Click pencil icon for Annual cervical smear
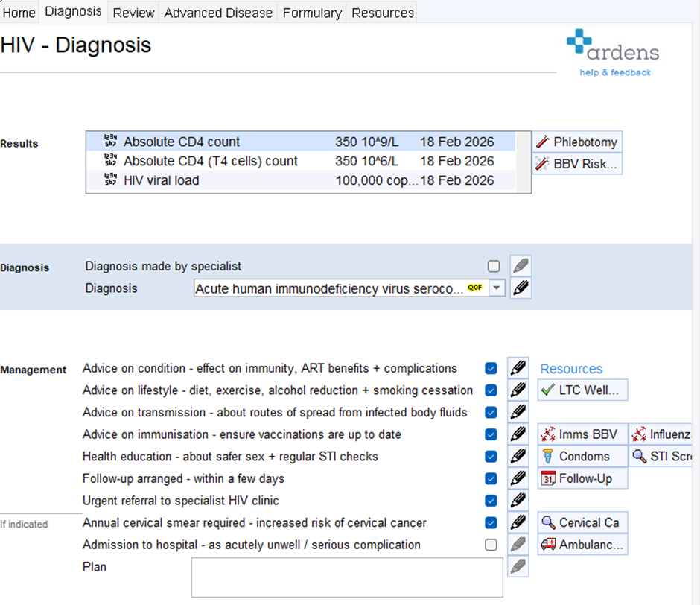The image size is (700, 605). pyautogui.click(x=518, y=522)
